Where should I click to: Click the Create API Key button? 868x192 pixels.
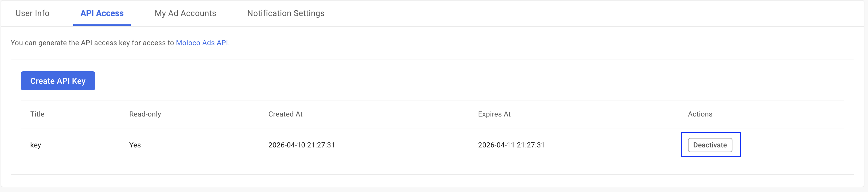[58, 81]
